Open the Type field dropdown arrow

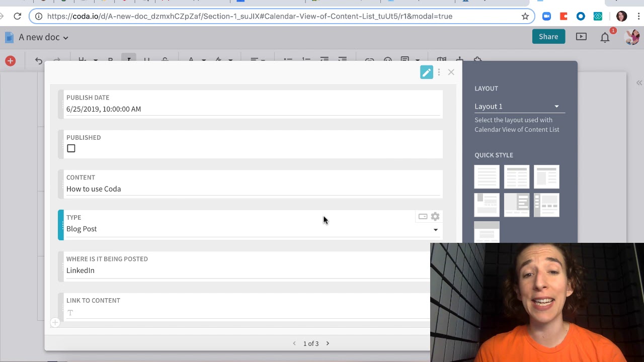(x=436, y=230)
